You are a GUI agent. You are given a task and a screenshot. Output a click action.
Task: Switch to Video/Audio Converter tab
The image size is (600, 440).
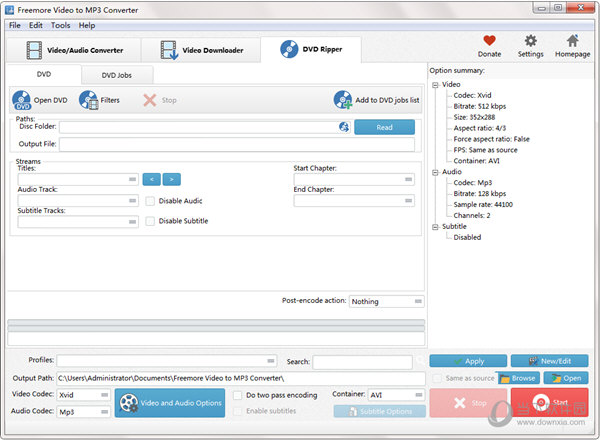[x=74, y=50]
